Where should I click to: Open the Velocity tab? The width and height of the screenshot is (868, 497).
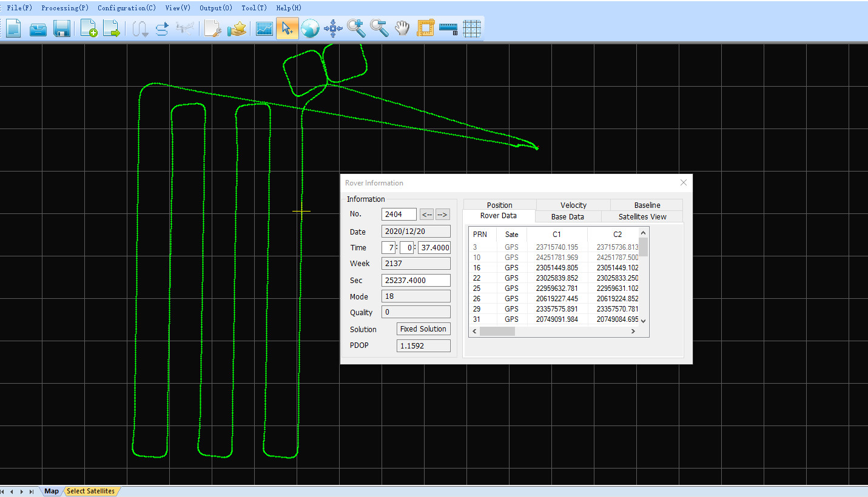coord(573,205)
